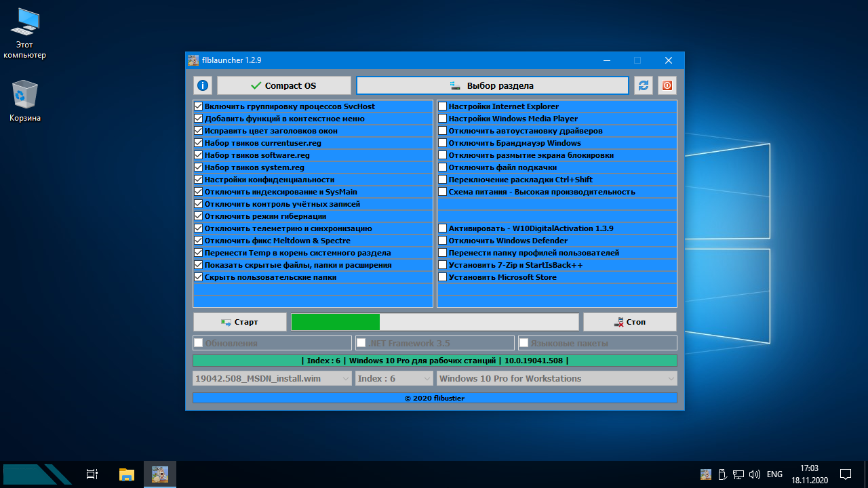Uncheck Набор твиков software.reg
The height and width of the screenshot is (488, 868).
tap(199, 155)
